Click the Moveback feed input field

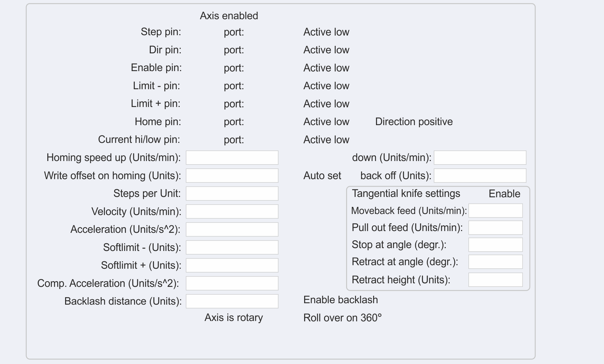tap(496, 210)
